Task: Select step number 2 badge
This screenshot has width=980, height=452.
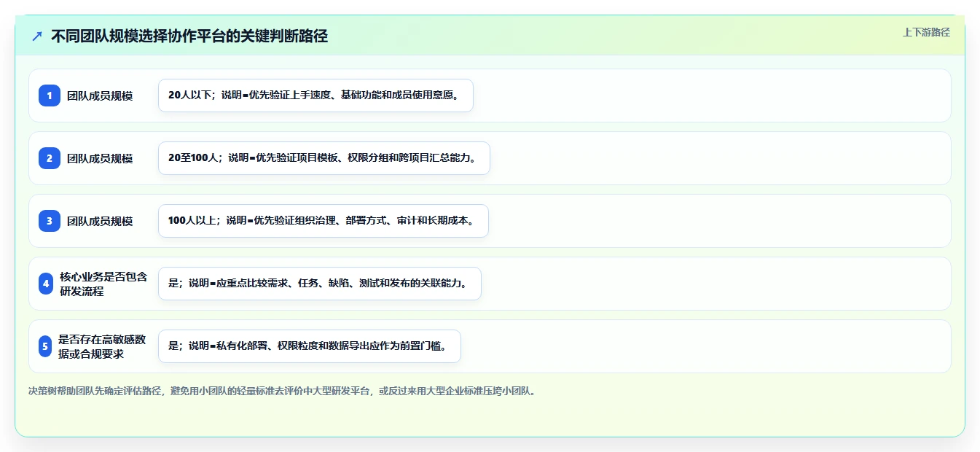Action: click(50, 158)
